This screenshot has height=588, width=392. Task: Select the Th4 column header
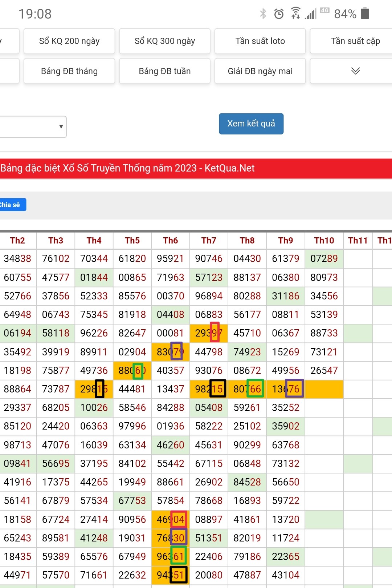[x=94, y=241]
